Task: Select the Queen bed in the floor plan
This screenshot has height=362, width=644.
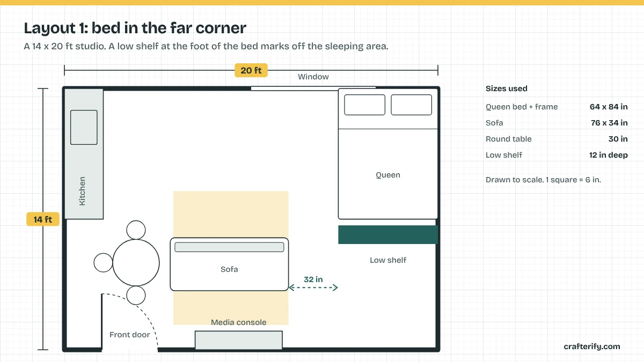Action: [388, 153]
